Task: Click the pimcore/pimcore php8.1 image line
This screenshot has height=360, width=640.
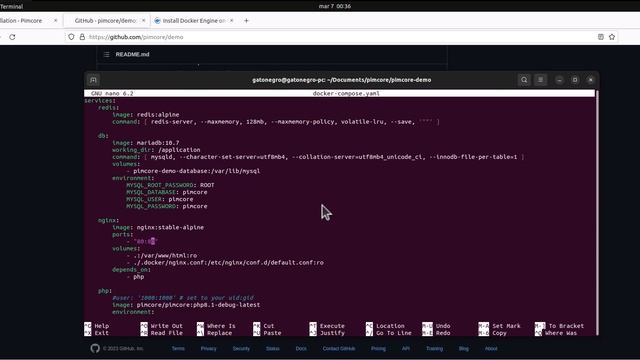Action: (186, 305)
